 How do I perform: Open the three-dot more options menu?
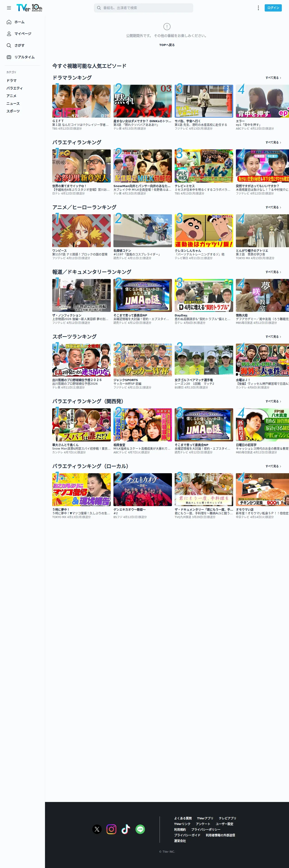click(x=258, y=8)
